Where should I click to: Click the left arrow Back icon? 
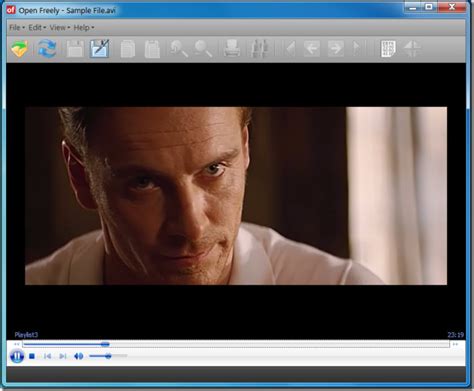(x=312, y=49)
